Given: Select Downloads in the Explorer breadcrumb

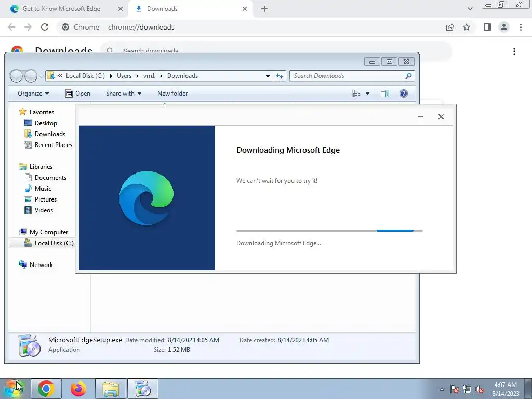Looking at the screenshot, I should point(182,76).
